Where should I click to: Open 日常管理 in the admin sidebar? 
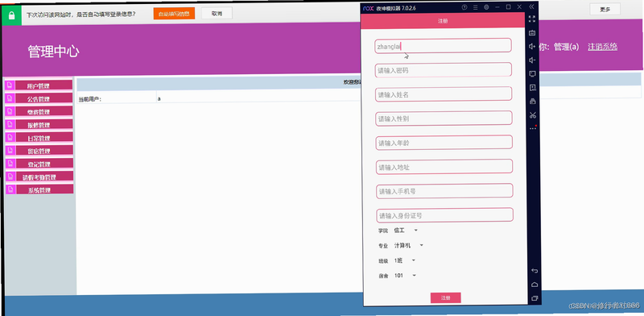pos(39,138)
